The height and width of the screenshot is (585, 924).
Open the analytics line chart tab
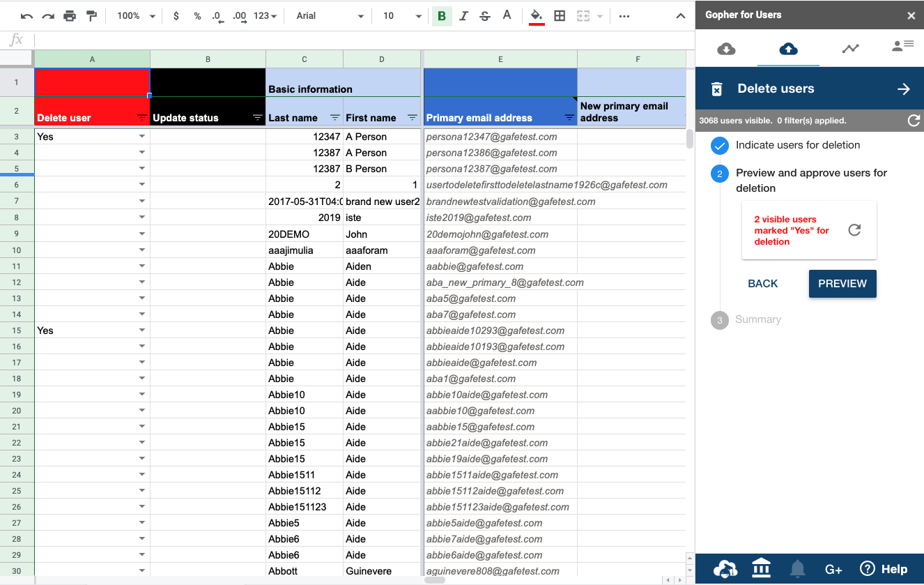tap(850, 48)
